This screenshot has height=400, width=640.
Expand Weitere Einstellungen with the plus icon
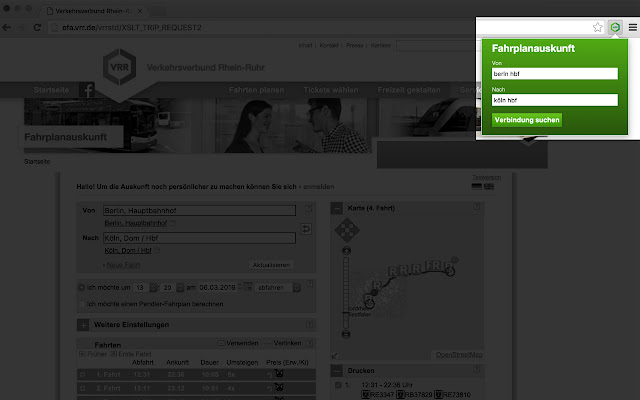[x=83, y=325]
